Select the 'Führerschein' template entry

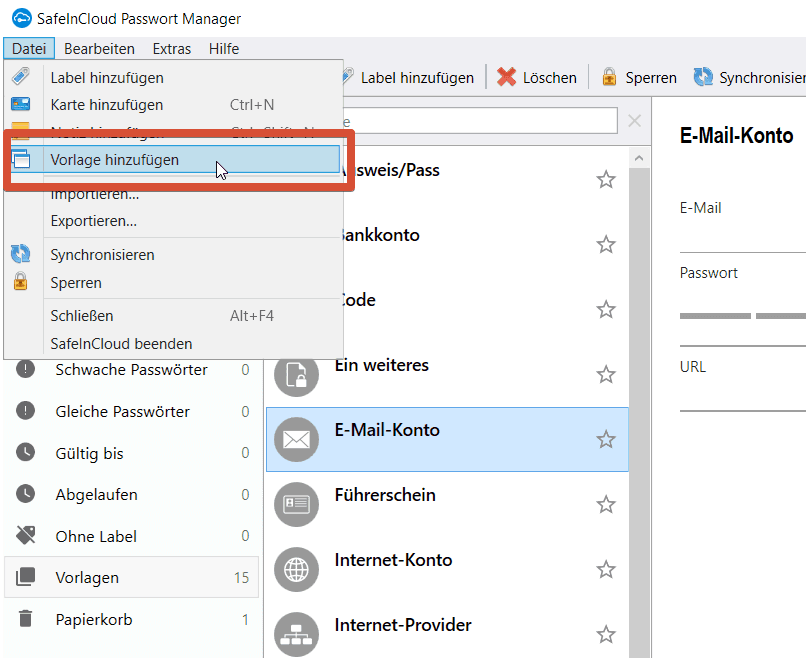point(447,504)
